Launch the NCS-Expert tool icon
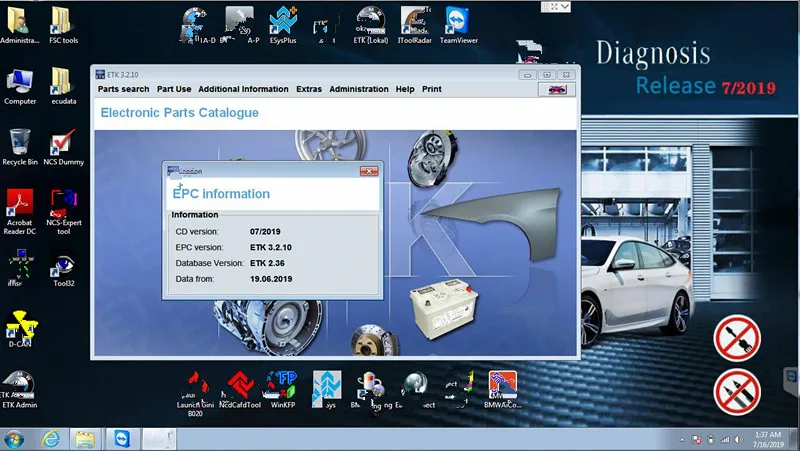Viewport: 800px width, 451px height. click(63, 212)
